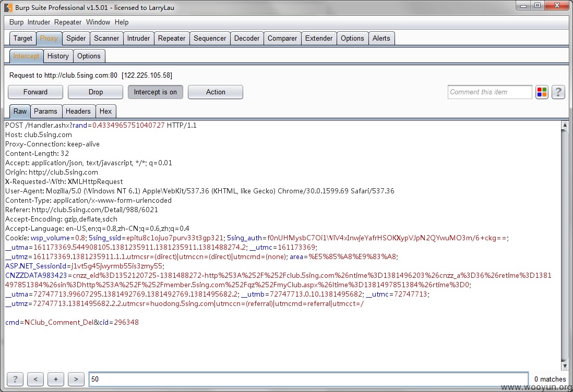Minimize the Burp Suite window
Screen dimensions: 573x392
523,5
